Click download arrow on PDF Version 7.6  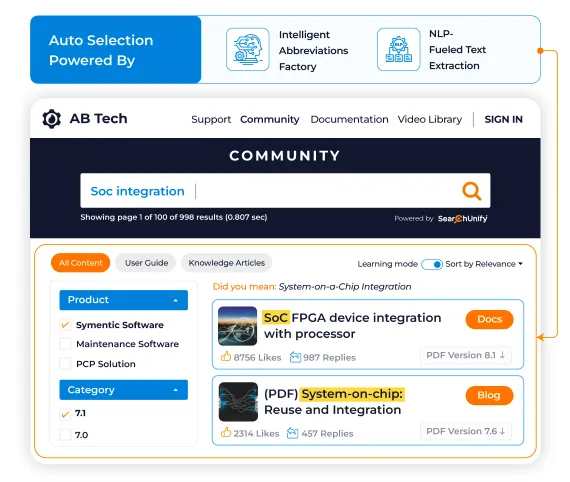click(502, 431)
